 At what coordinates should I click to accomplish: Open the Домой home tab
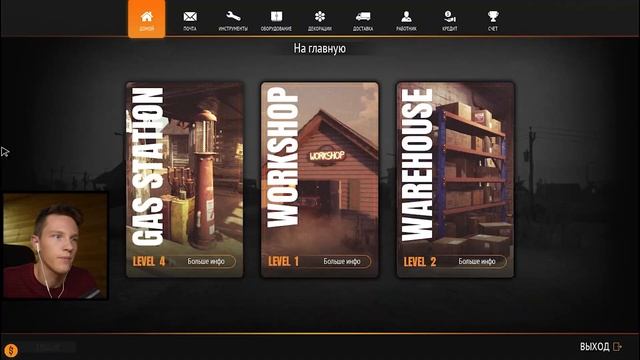coord(147,19)
